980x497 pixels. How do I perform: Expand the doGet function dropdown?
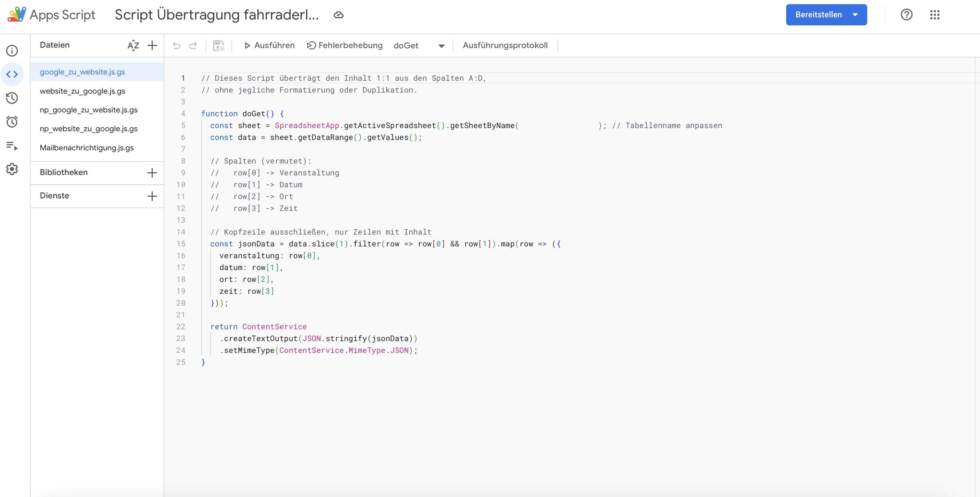[x=441, y=46]
